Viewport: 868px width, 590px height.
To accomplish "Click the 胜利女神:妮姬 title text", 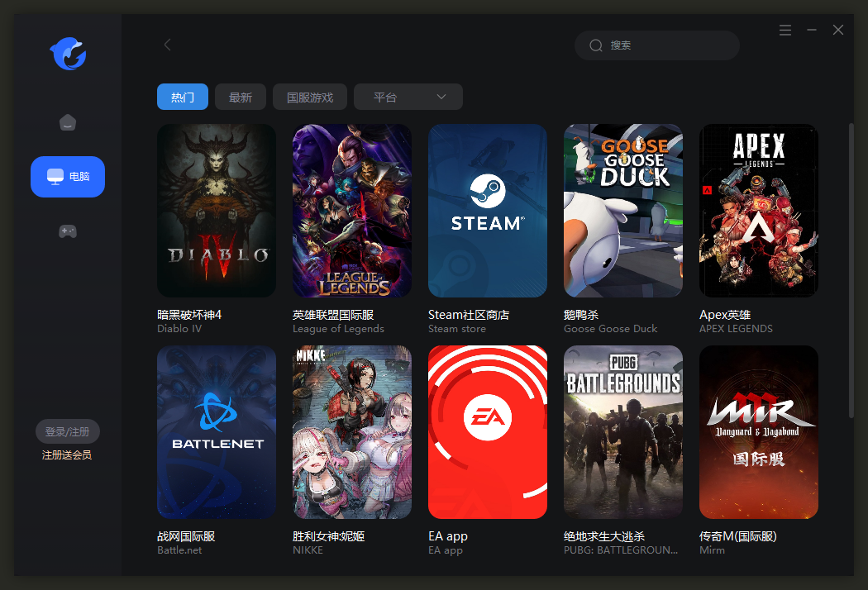I will (329, 536).
